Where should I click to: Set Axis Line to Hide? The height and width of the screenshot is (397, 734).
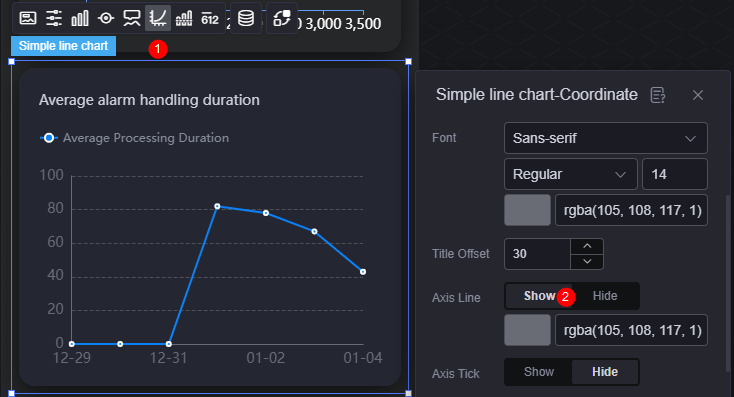point(605,296)
